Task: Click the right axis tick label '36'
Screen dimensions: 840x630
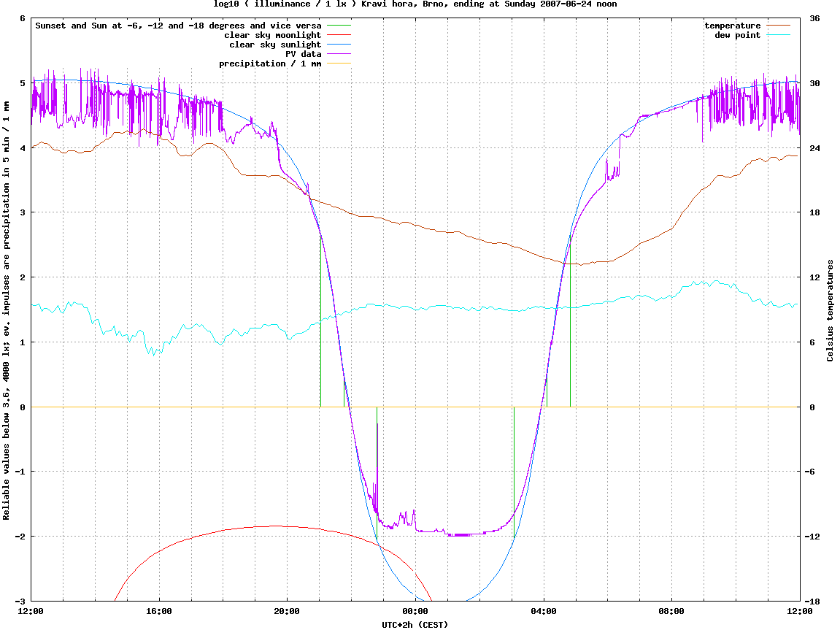Action: 814,18
